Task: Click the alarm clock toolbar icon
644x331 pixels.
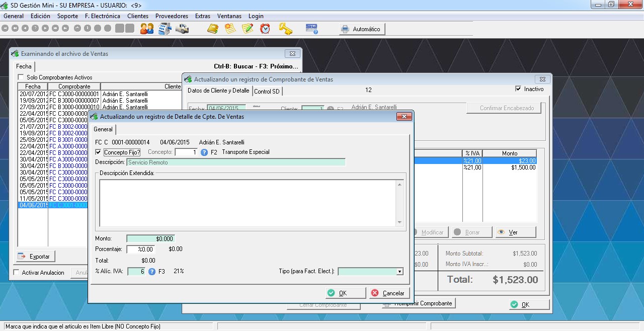Action: (265, 29)
